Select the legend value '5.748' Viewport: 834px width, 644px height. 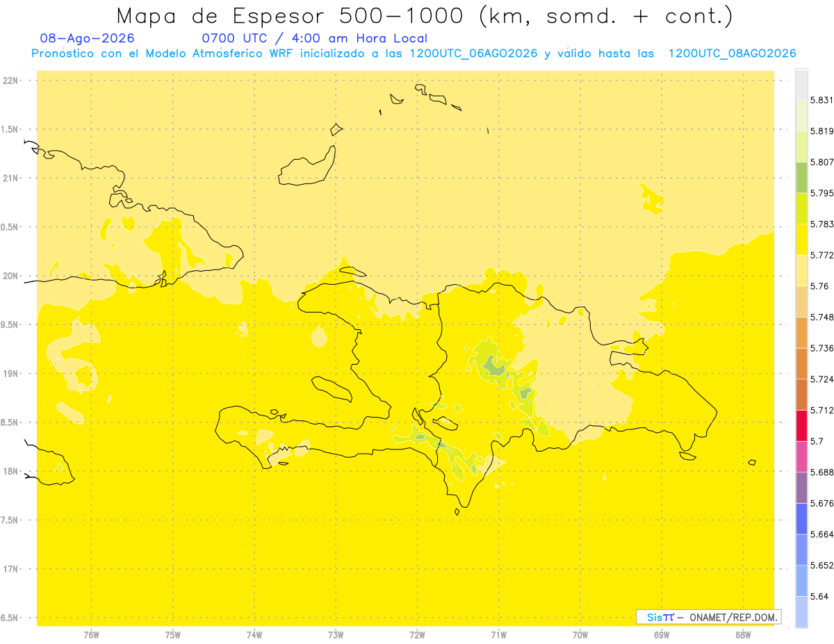(821, 317)
